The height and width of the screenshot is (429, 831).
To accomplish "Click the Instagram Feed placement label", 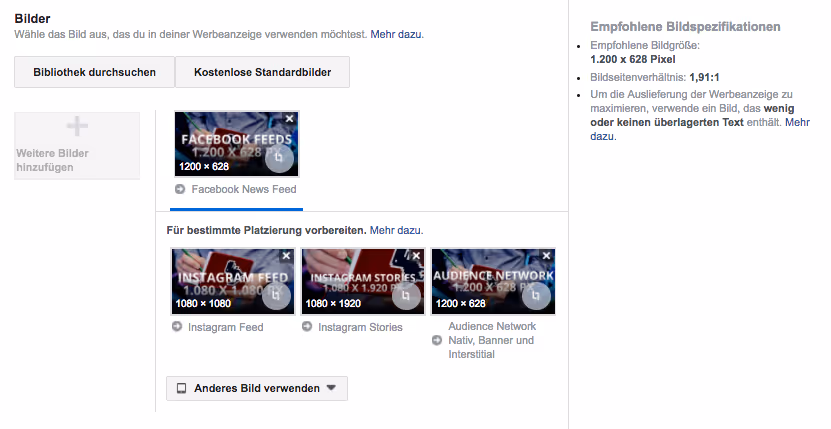I will pos(226,327).
